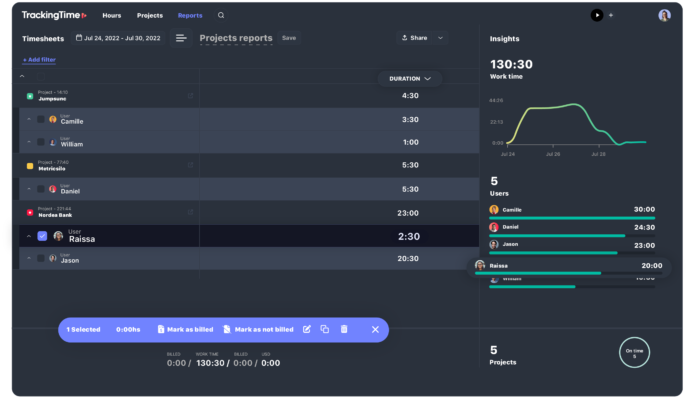Check the Daniel row checkbox
This screenshot has width=686, height=400.
tap(41, 189)
